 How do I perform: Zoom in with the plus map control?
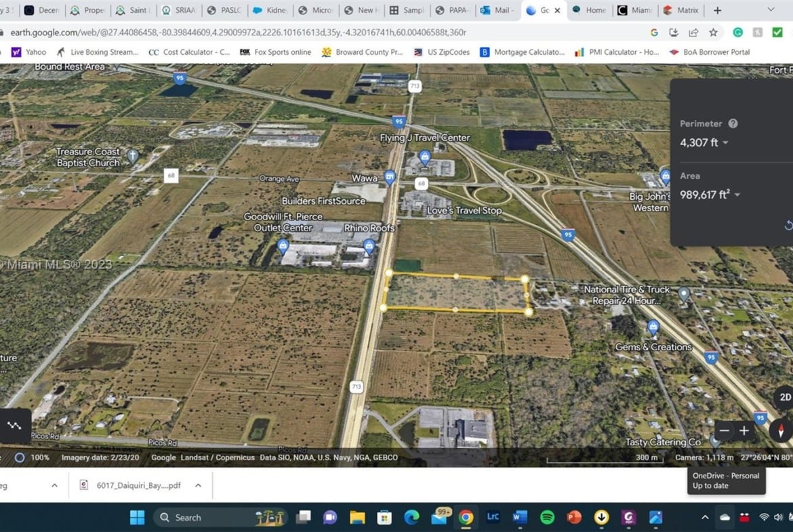click(744, 431)
